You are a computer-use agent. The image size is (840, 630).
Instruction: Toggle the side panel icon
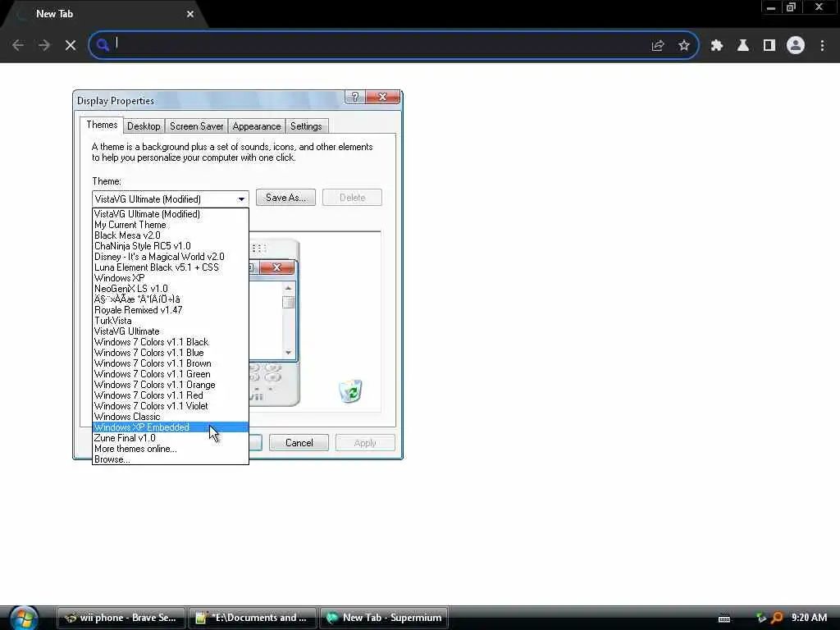[x=769, y=46]
